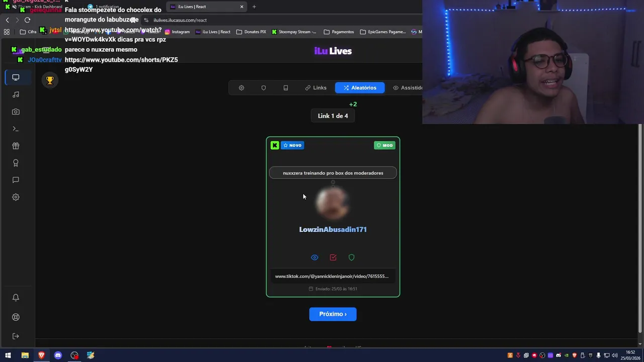Open the Brave browser taskbar icon
This screenshot has height=362, width=644.
pos(41,355)
